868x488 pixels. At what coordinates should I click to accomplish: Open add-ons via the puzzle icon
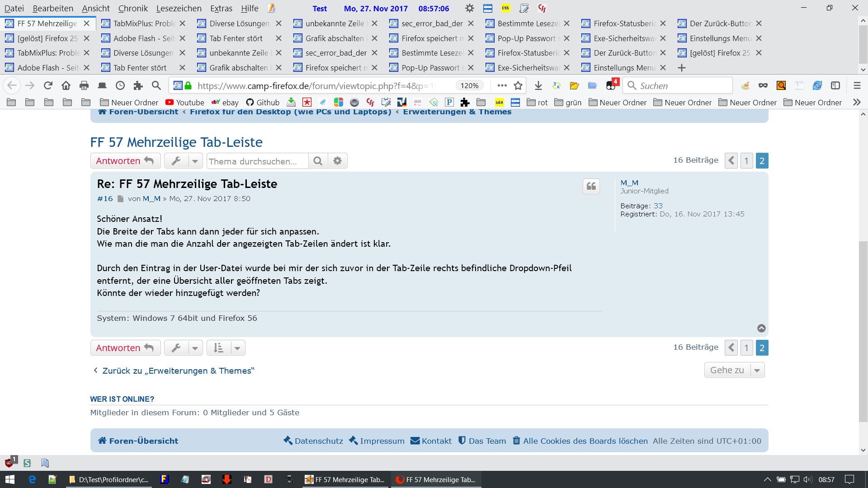point(138,85)
